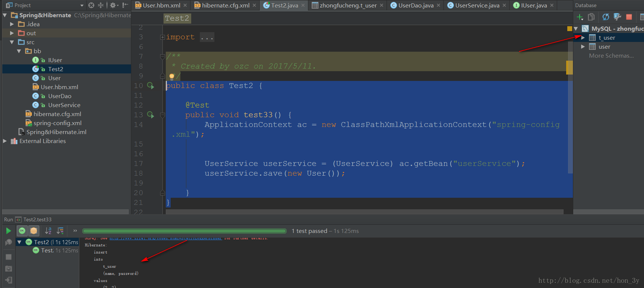Collapse all in Project panel toolbar
The image size is (644, 288).
pyautogui.click(x=101, y=5)
